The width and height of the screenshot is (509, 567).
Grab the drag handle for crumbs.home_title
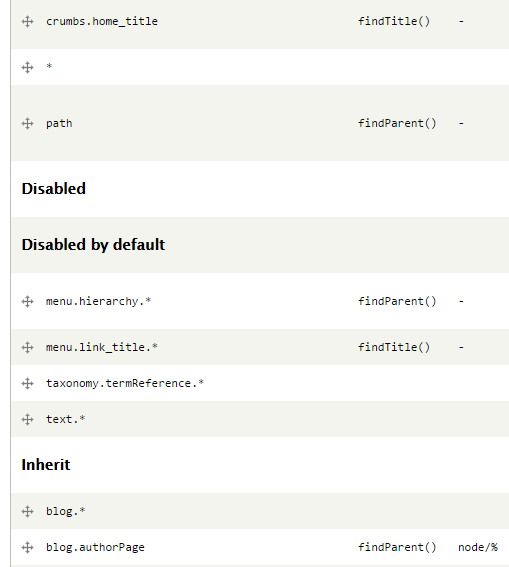(27, 22)
